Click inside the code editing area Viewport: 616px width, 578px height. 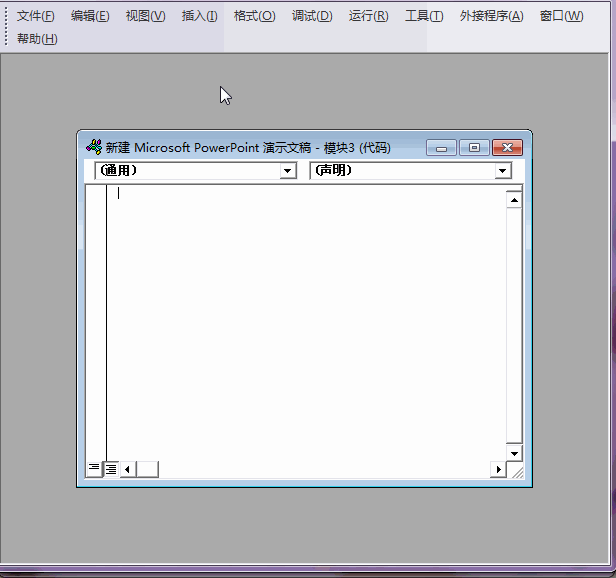(x=306, y=322)
